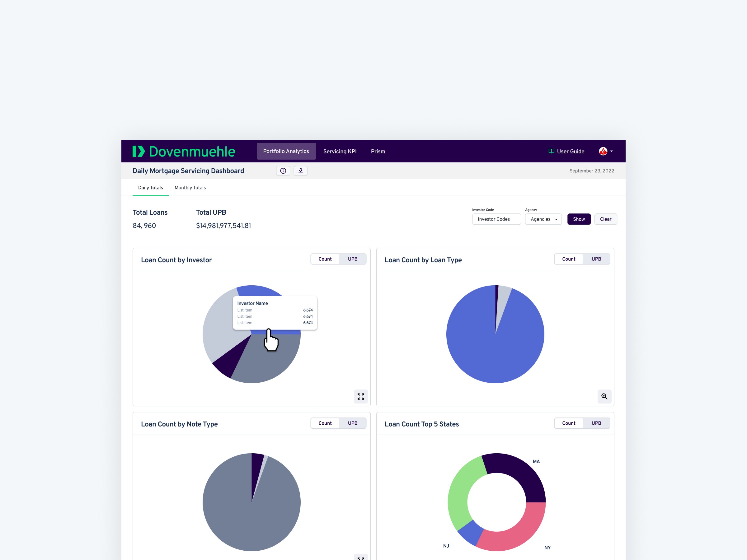Click the Clear button to reset filters
This screenshot has height=560, width=747.
(x=605, y=218)
